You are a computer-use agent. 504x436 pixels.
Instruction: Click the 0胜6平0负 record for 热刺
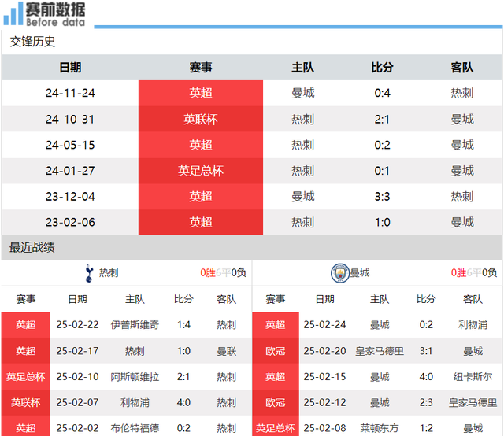pos(223,273)
